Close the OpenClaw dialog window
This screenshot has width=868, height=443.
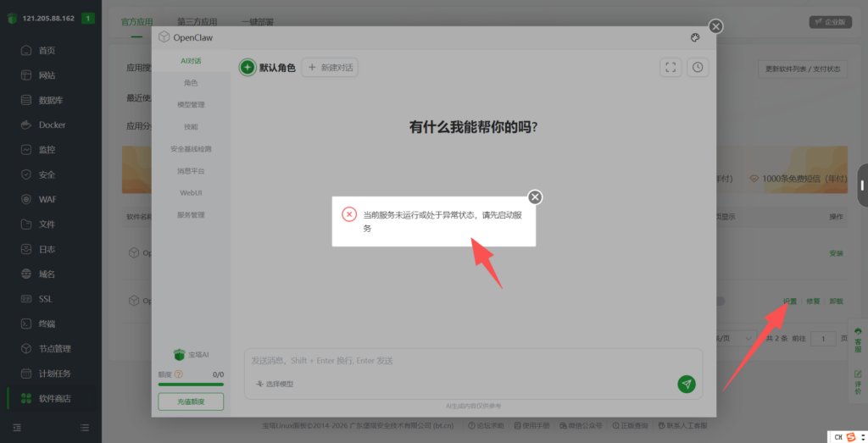(x=715, y=26)
